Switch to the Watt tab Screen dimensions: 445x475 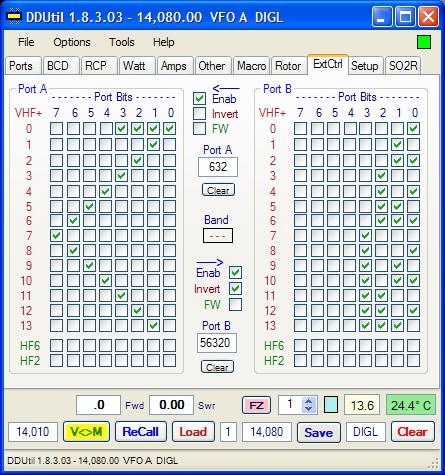tap(137, 66)
